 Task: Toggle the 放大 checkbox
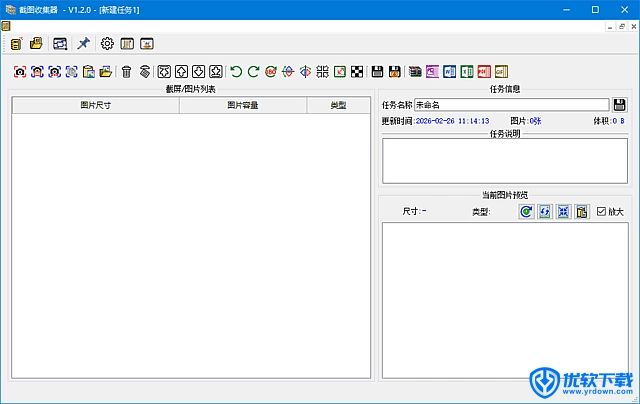coord(601,212)
